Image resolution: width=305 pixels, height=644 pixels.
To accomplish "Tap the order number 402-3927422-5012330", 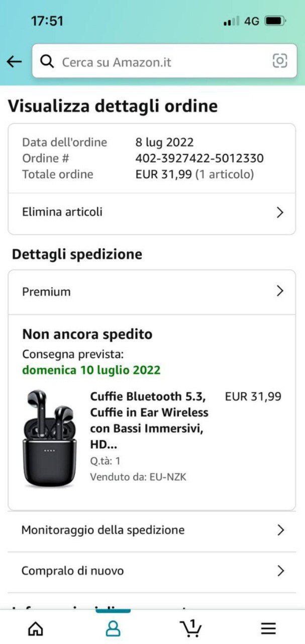I will (x=199, y=158).
